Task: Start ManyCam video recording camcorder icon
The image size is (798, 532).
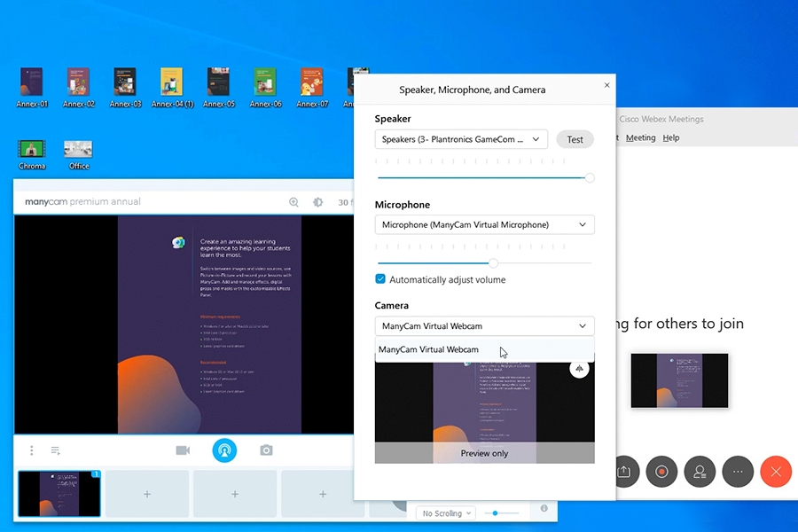Action: [183, 450]
